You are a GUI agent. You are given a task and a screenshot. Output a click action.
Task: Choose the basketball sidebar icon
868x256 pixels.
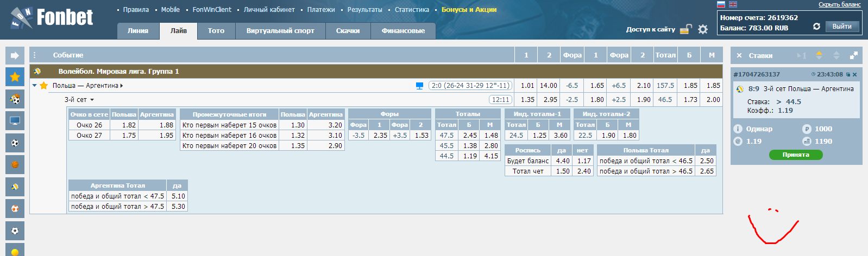click(x=15, y=164)
